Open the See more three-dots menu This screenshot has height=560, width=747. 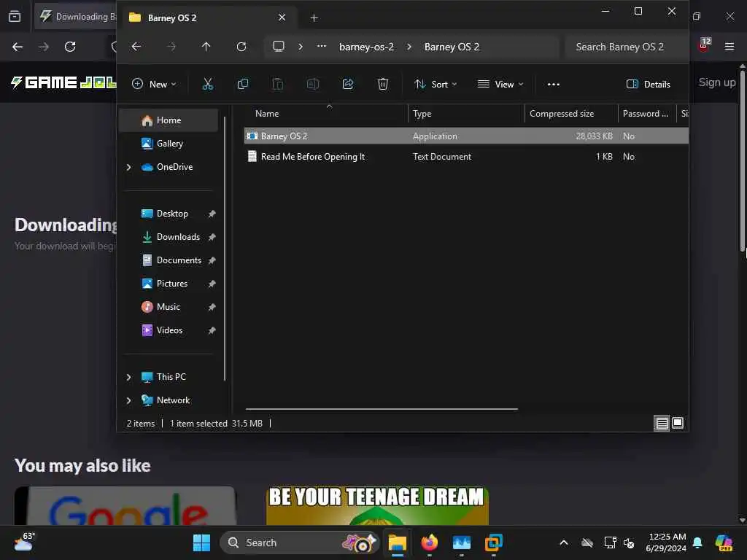(553, 85)
